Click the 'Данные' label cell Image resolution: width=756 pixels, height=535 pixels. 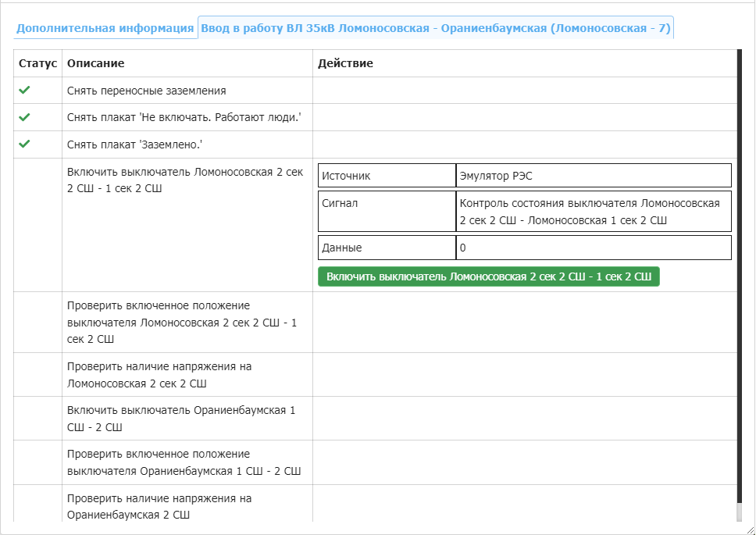pyautogui.click(x=387, y=248)
